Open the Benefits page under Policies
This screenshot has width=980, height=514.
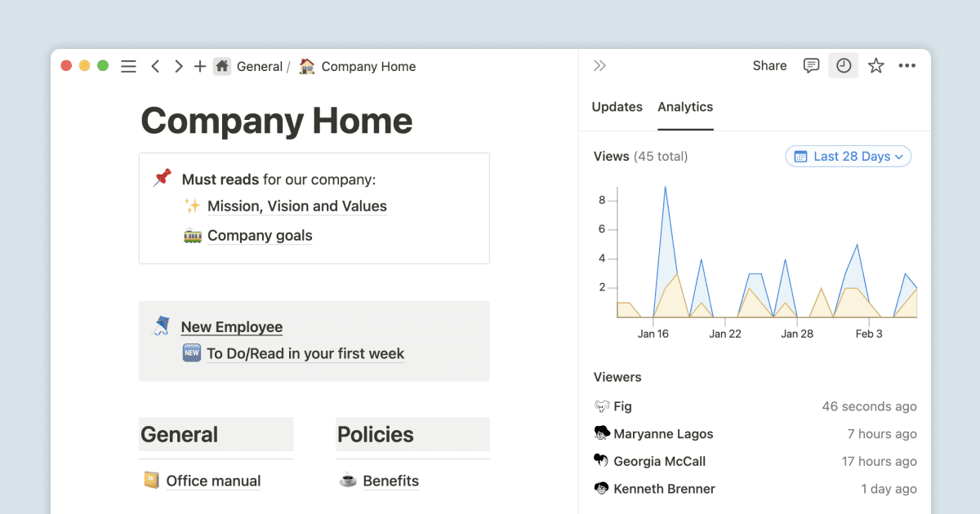coord(390,481)
